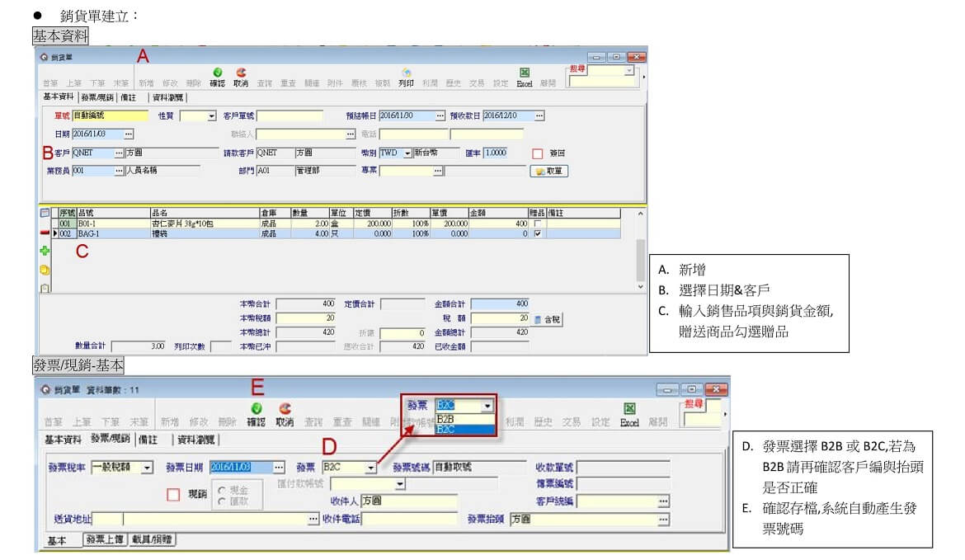Click the 取單 button

click(x=548, y=172)
